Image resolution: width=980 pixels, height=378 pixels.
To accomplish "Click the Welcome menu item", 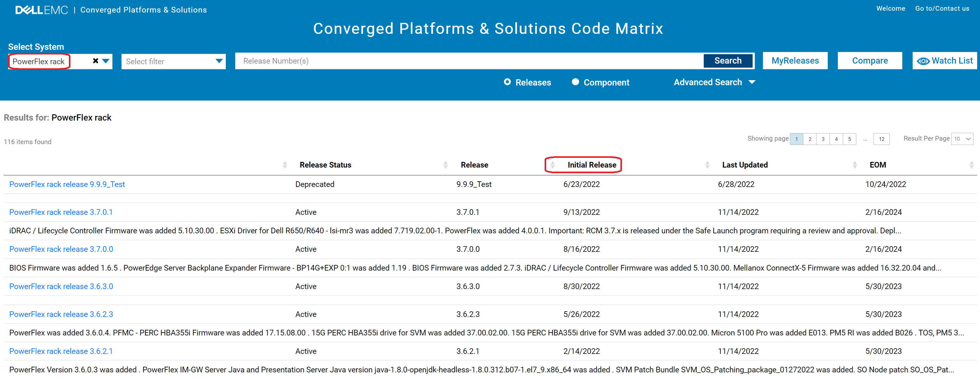I will click(891, 8).
